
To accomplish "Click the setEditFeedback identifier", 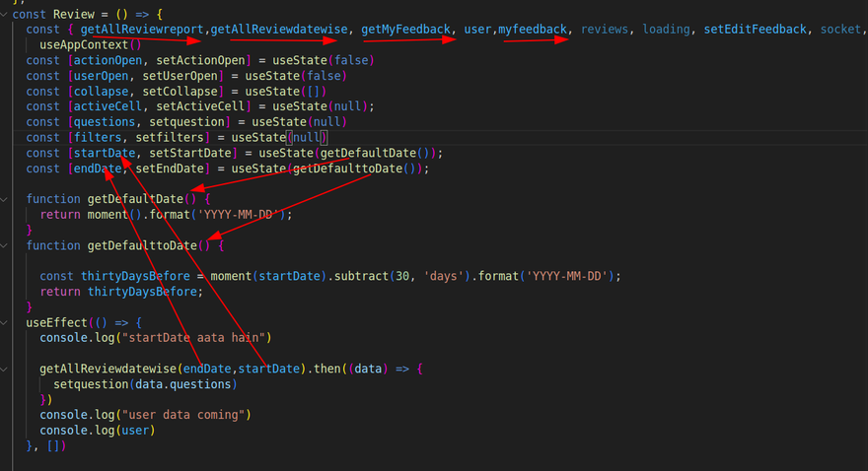I will [756, 30].
